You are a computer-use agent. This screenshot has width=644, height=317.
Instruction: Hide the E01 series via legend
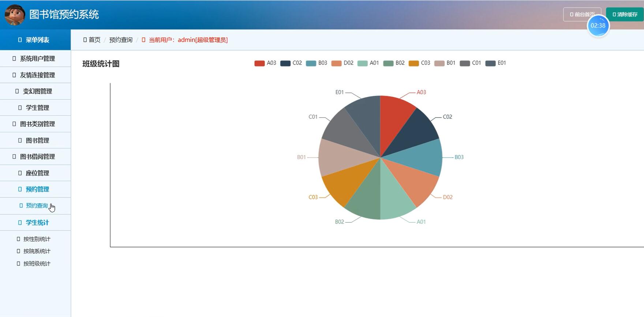(x=496, y=63)
